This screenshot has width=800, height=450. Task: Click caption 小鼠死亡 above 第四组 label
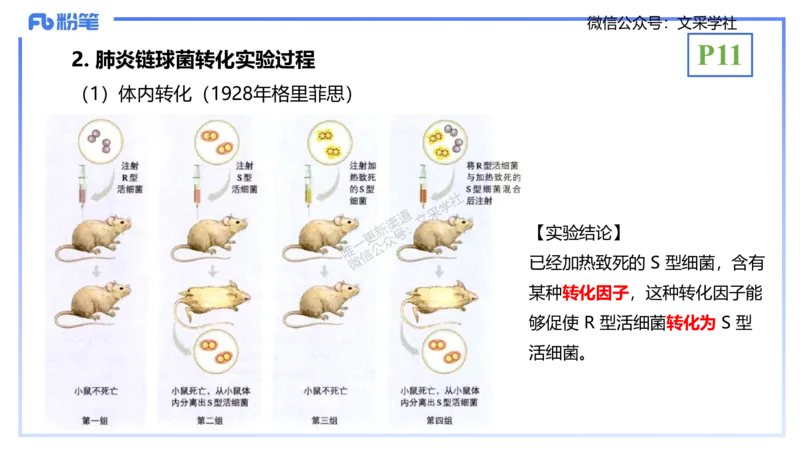point(440,397)
